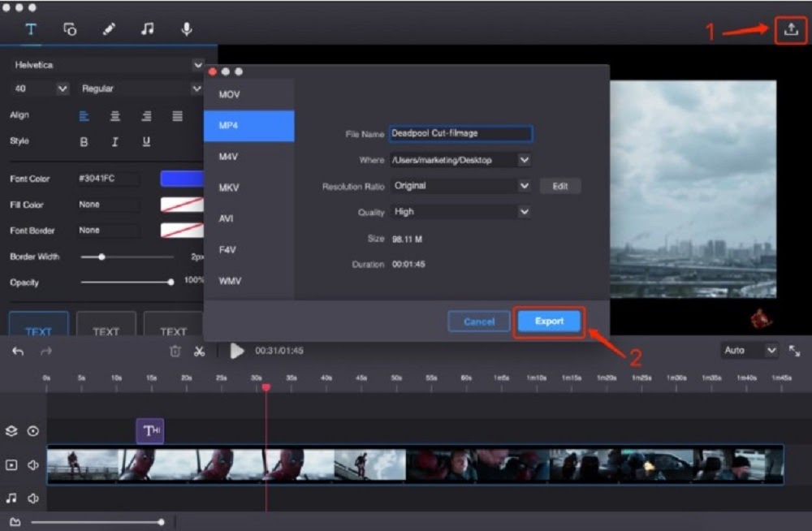Click the #3041FC font color hex field

(x=108, y=179)
